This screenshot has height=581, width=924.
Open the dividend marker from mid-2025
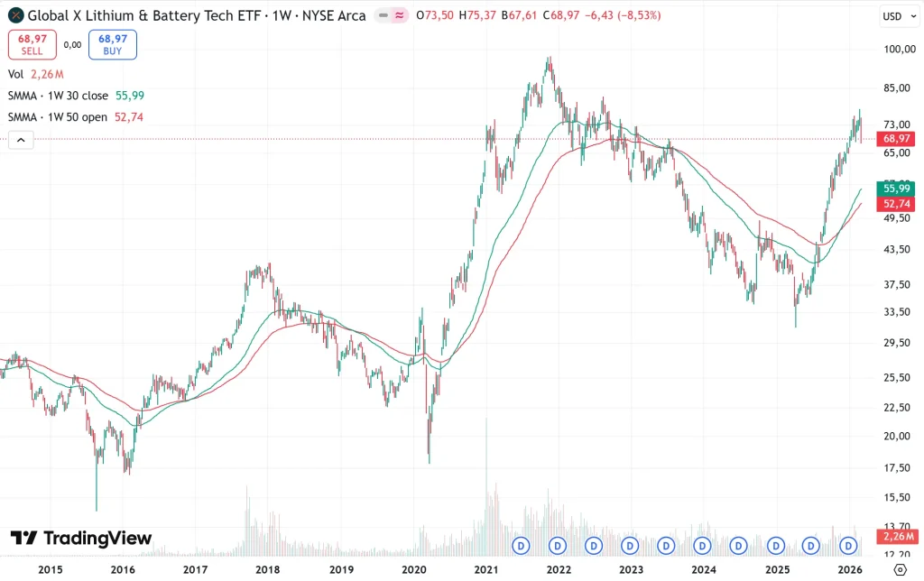tap(811, 546)
